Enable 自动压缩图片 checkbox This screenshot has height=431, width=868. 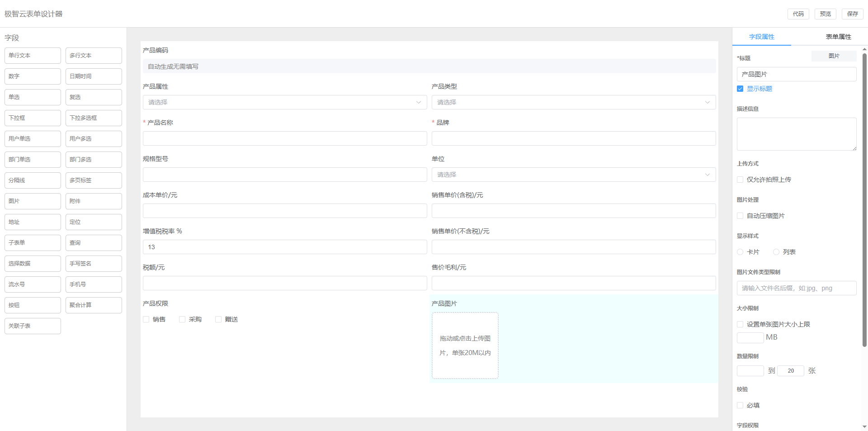[x=740, y=216]
